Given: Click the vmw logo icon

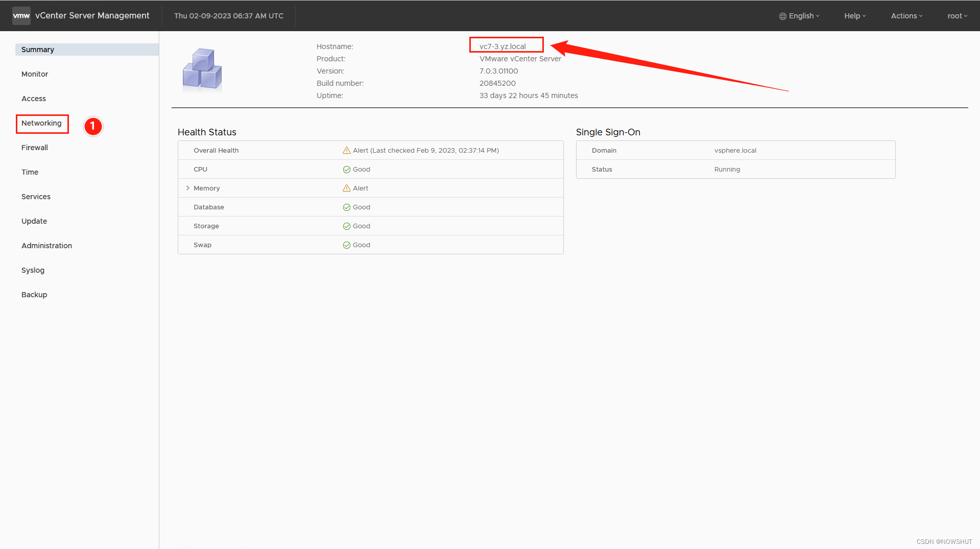Looking at the screenshot, I should point(21,16).
